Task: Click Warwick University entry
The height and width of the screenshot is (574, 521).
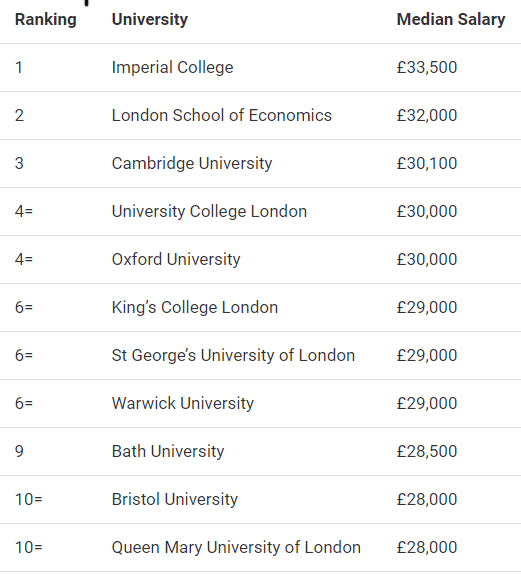Action: pyautogui.click(x=183, y=403)
